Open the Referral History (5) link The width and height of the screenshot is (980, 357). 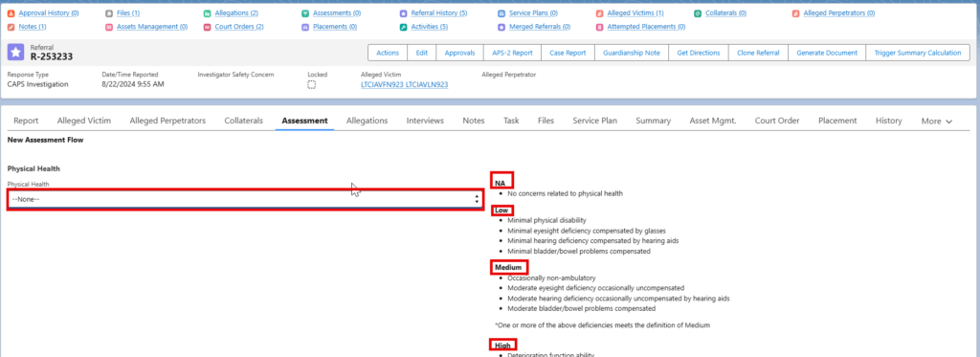coord(438,13)
